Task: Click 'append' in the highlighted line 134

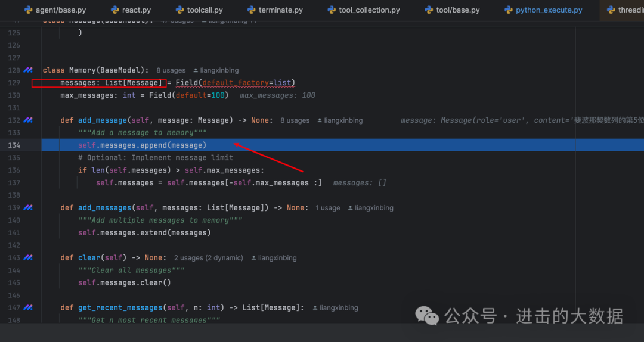Action: pos(153,145)
